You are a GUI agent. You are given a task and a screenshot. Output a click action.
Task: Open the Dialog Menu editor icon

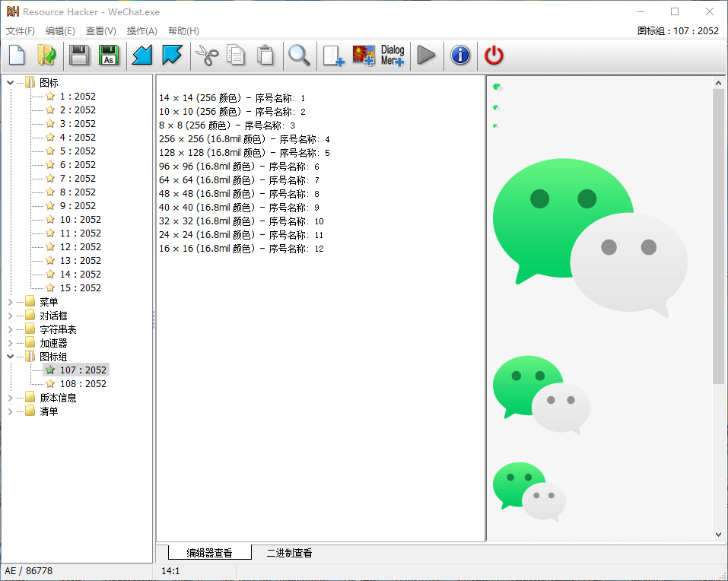(x=393, y=56)
